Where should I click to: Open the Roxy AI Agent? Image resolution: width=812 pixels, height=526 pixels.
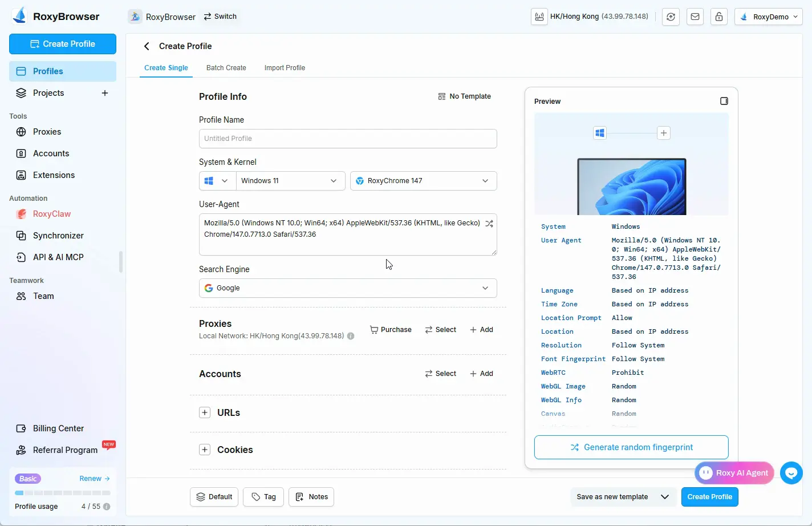tap(734, 473)
